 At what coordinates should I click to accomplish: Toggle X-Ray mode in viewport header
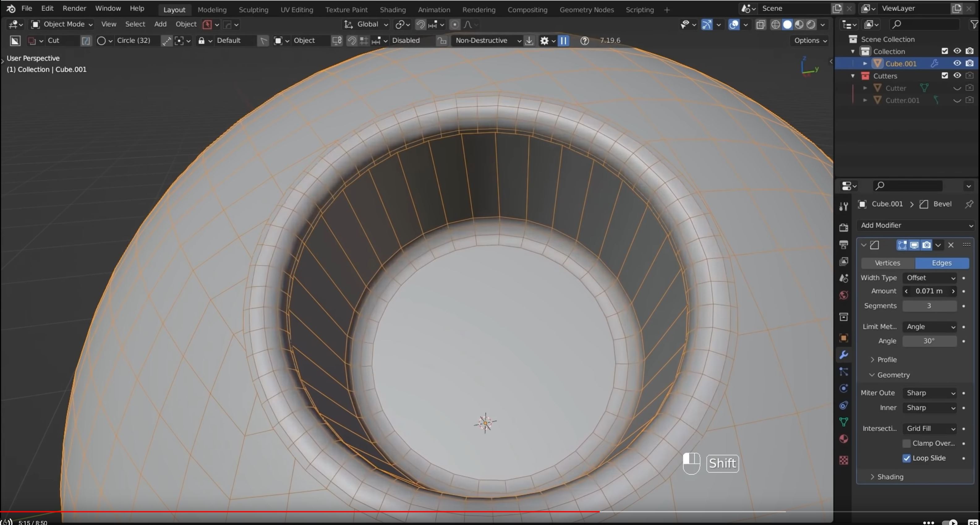[761, 25]
